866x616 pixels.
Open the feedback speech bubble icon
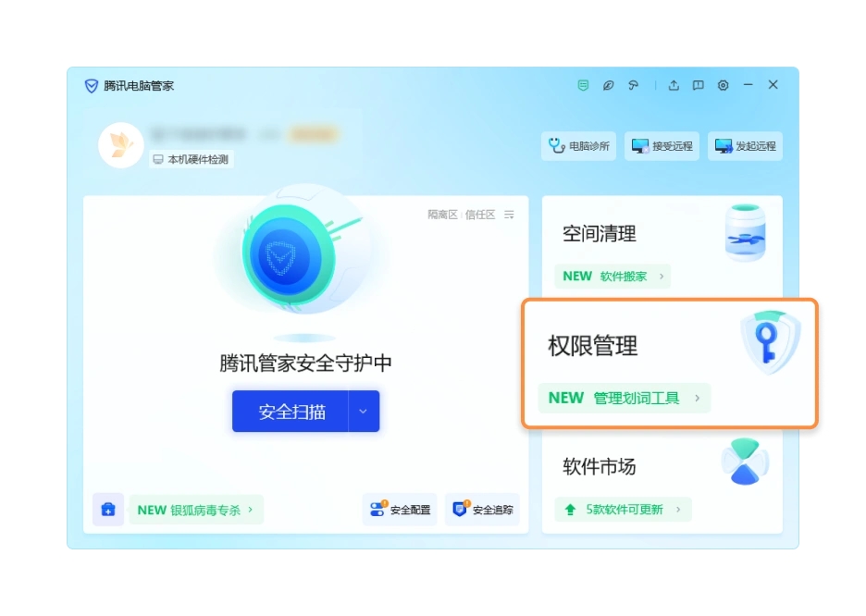coord(699,85)
